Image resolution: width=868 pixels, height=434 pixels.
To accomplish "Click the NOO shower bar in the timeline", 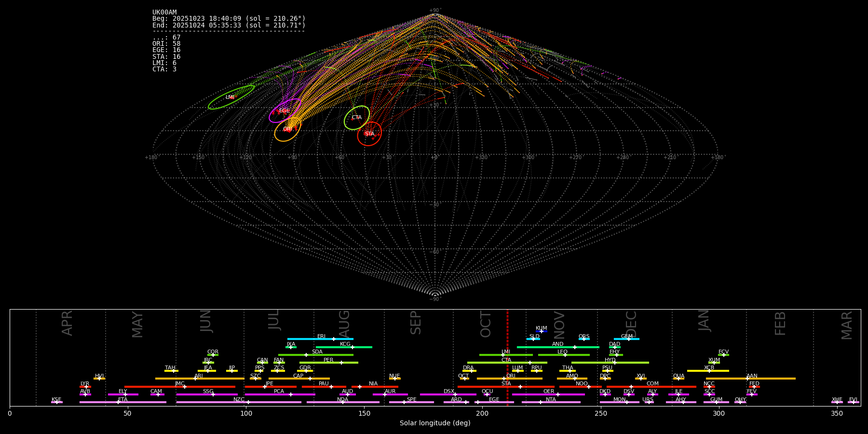I will pyautogui.click(x=581, y=387).
